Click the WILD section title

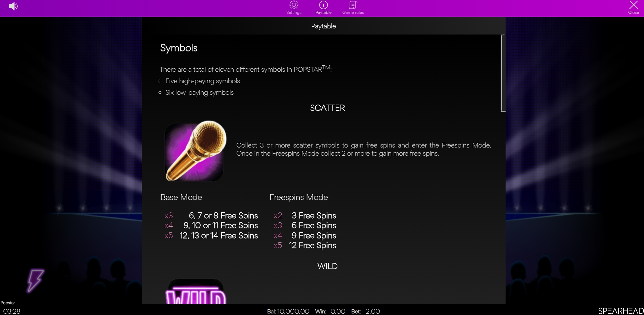tap(327, 266)
